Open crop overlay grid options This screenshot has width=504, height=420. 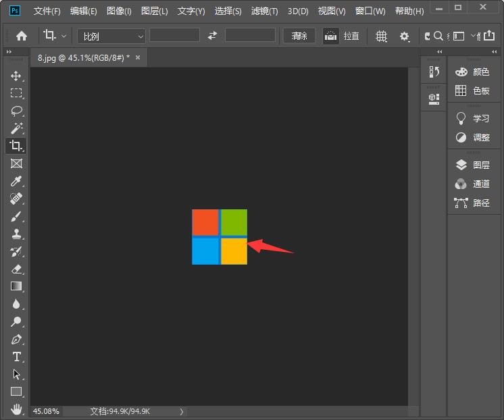[x=381, y=36]
